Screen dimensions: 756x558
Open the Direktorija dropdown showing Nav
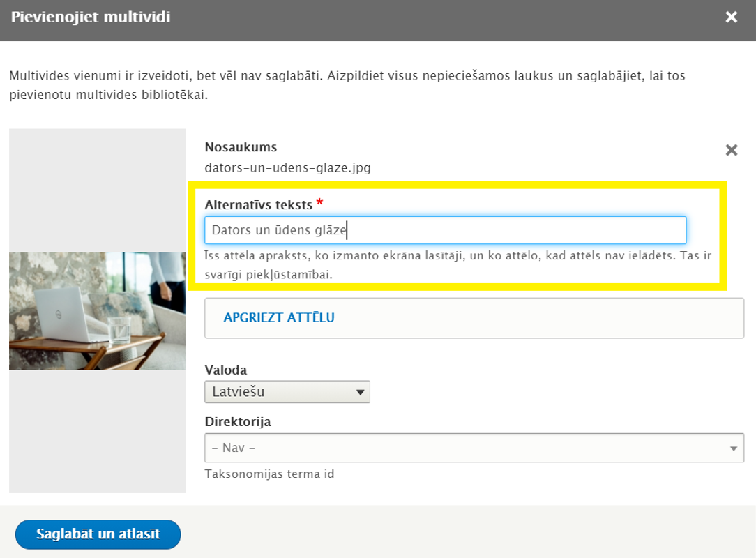[474, 448]
